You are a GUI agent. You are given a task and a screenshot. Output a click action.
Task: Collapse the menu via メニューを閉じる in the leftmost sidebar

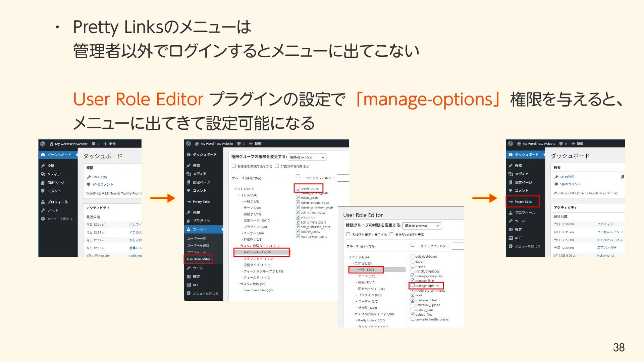coord(60,219)
